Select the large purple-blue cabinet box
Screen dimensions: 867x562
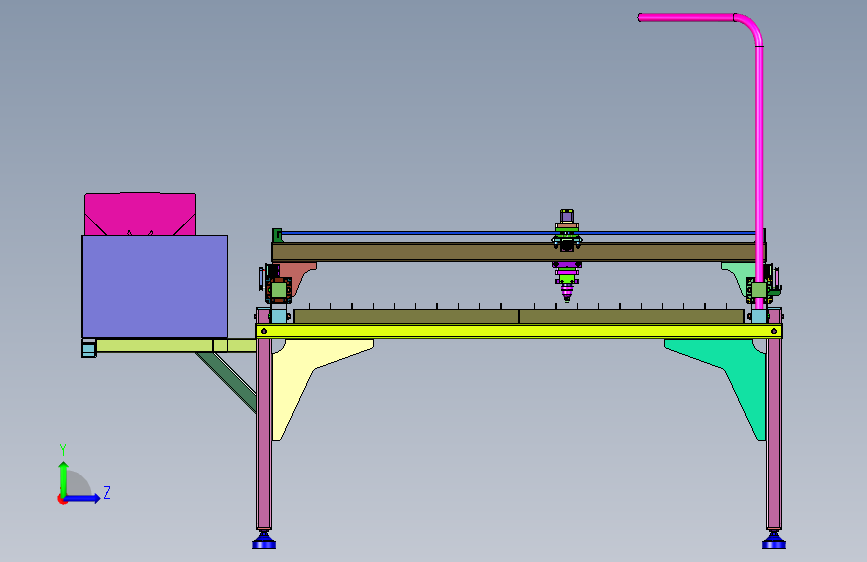click(155, 287)
